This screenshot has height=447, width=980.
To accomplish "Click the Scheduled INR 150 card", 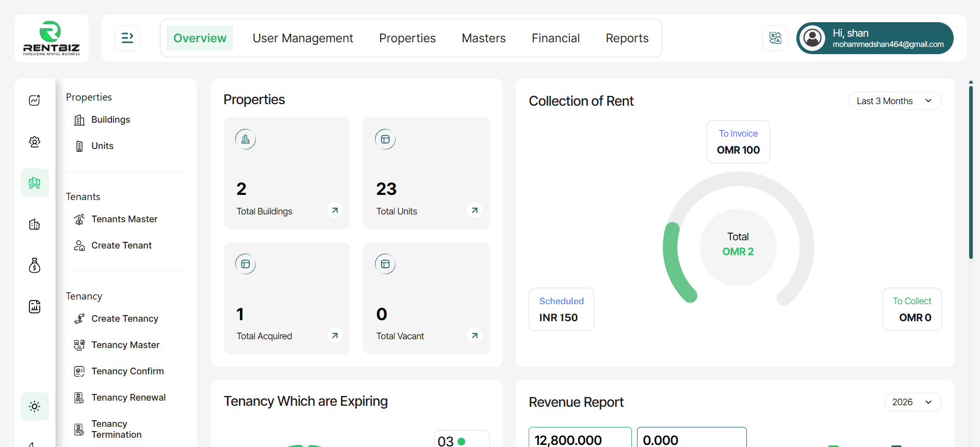I will (x=561, y=309).
